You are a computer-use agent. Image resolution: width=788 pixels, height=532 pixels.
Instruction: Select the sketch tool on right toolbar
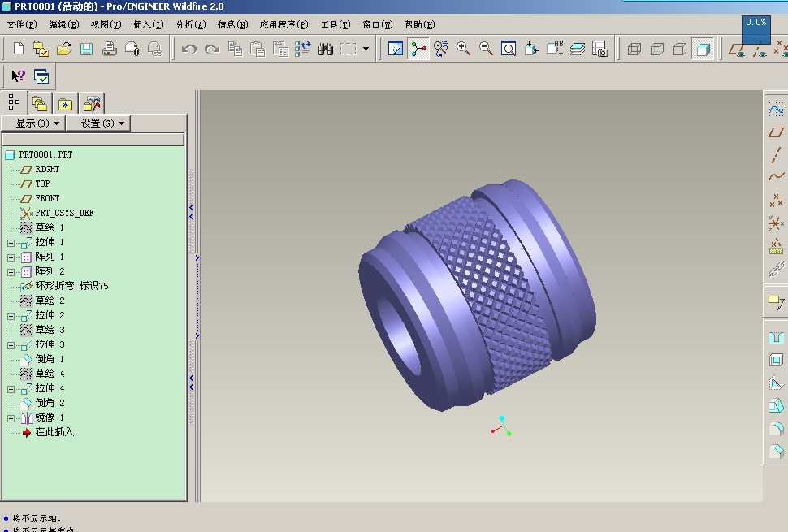tap(776, 109)
